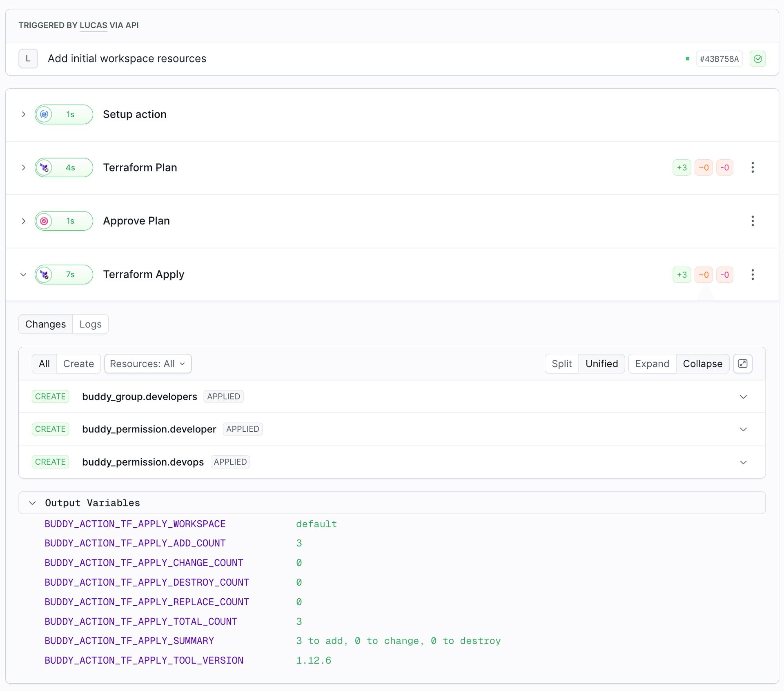
Task: Collapse the Output Variables section
Action: (x=33, y=503)
